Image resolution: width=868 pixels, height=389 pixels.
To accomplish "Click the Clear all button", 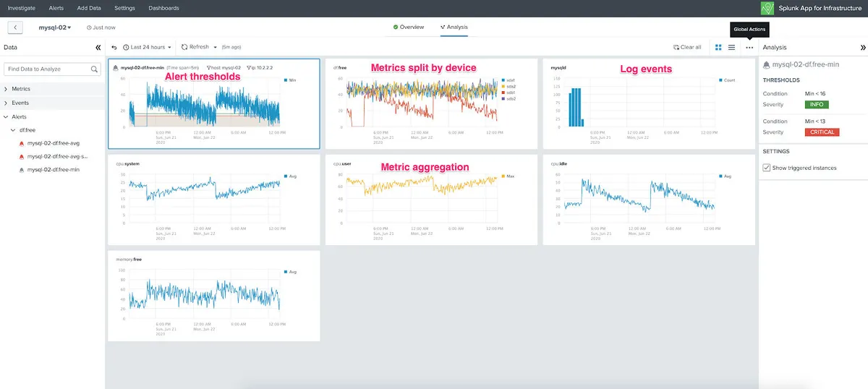I will tap(687, 47).
